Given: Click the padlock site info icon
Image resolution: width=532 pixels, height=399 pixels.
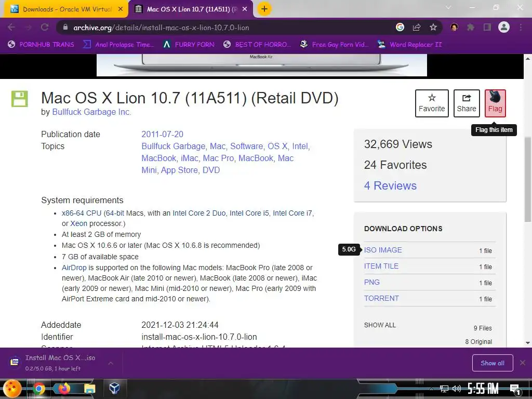Looking at the screenshot, I should 65,28.
